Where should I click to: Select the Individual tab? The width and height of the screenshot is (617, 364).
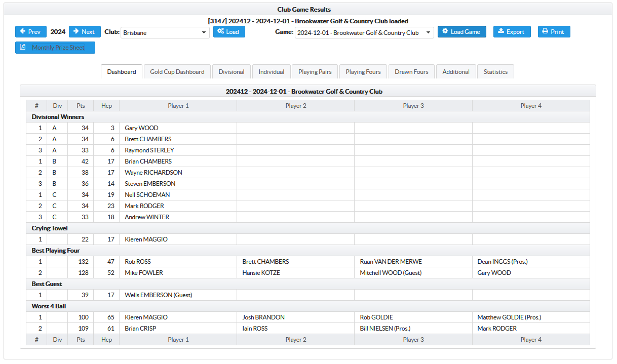[x=272, y=72]
